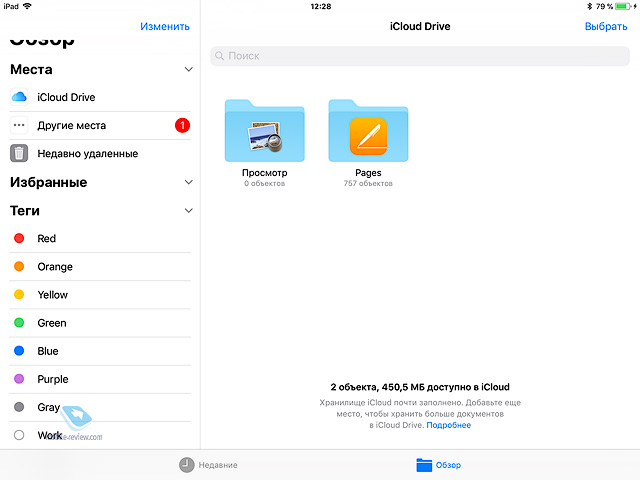
Task: Open Недавно удаленные row label
Action: pyautogui.click(x=88, y=154)
